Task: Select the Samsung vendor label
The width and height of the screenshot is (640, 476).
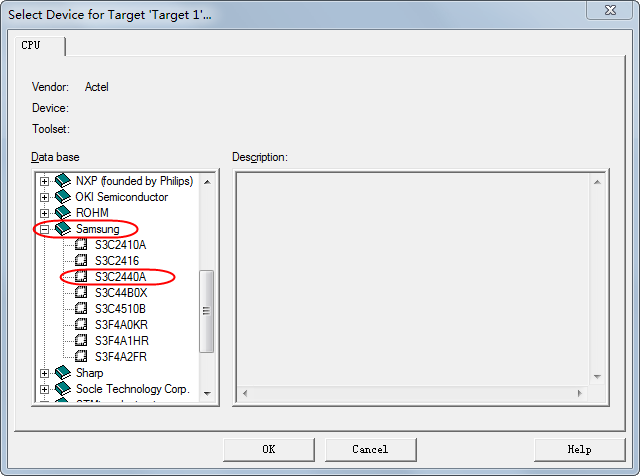Action: tap(98, 229)
